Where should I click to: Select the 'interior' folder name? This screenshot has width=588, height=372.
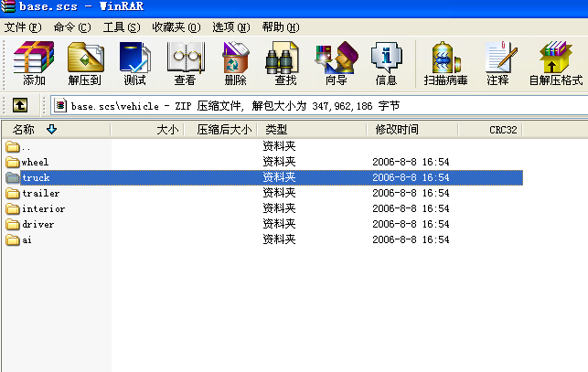click(x=43, y=209)
